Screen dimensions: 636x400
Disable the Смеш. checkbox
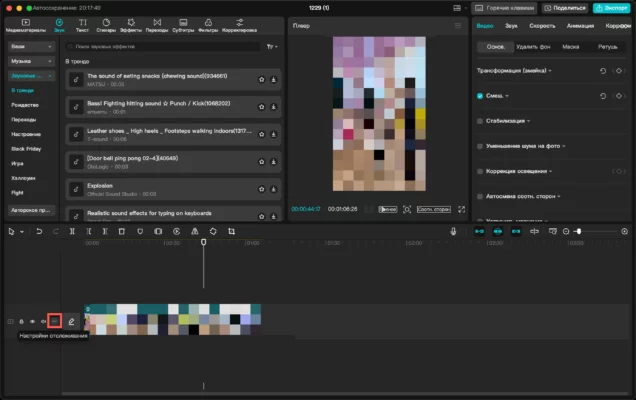coord(480,96)
